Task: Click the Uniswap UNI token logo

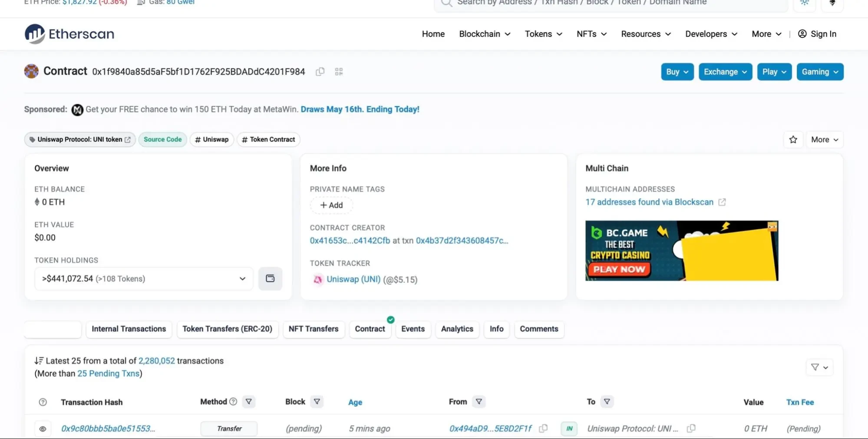Action: click(317, 280)
